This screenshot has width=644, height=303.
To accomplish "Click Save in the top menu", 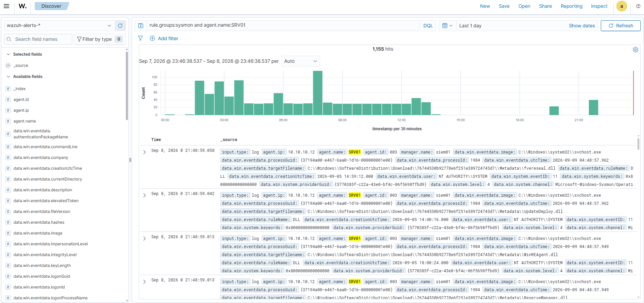I will (x=504, y=6).
